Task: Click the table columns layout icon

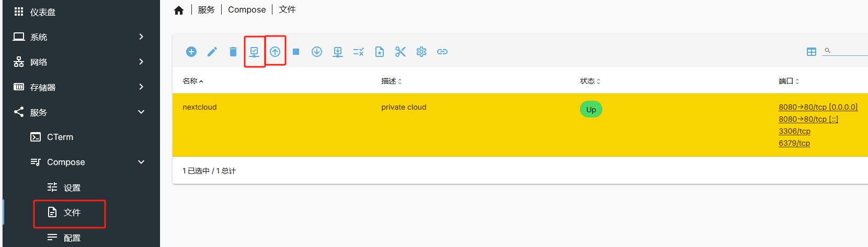Action: 812,52
